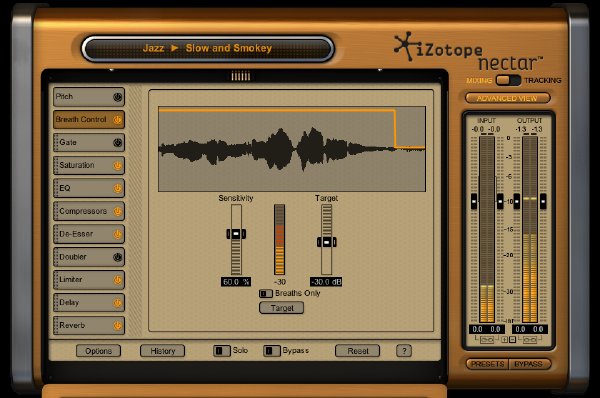Select the Pitch module tab

[89, 97]
